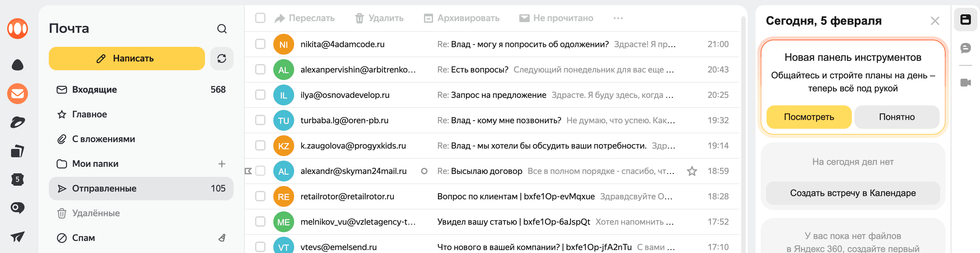Star the email from alexandr@skyman24mail.ru
Viewport: 980px width, 253px height.
[692, 171]
